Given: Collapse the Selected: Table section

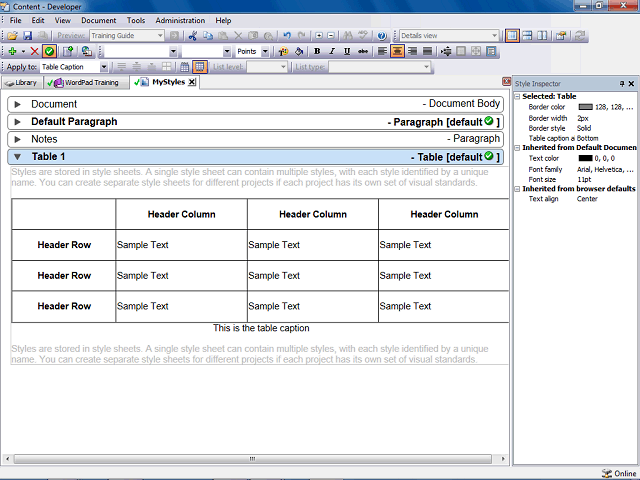Looking at the screenshot, I should click(x=517, y=97).
